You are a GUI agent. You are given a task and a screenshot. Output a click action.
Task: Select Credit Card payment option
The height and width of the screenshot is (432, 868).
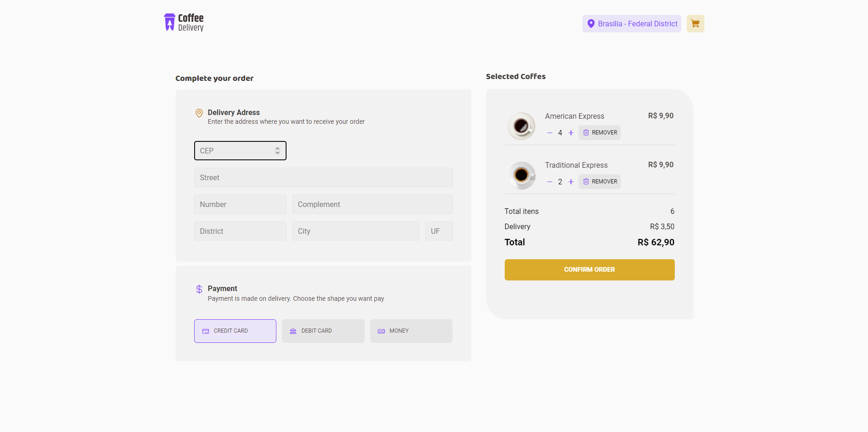235,331
